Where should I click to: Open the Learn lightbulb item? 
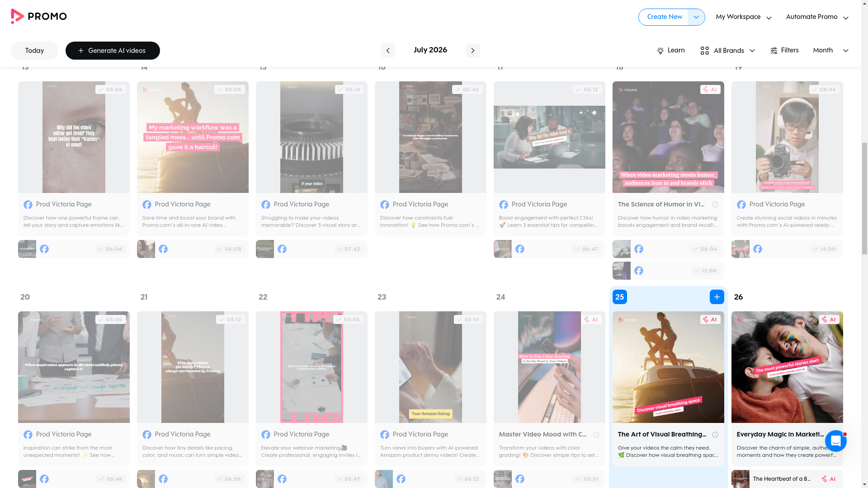tap(670, 51)
